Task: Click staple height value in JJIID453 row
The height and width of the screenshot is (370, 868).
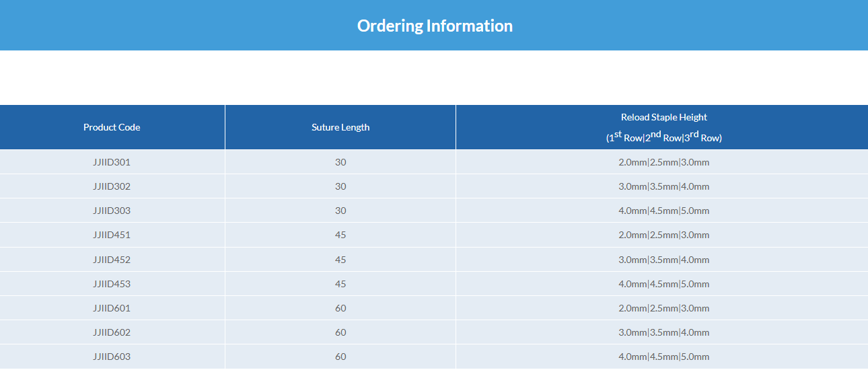Action: tap(663, 284)
